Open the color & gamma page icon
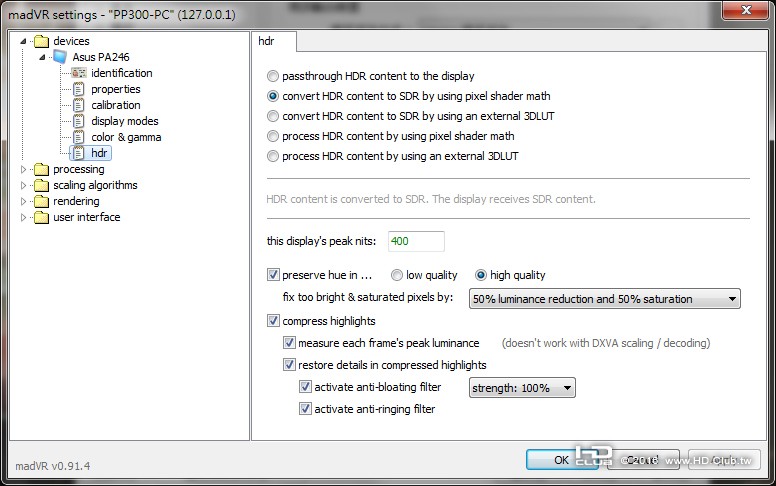 click(79, 137)
